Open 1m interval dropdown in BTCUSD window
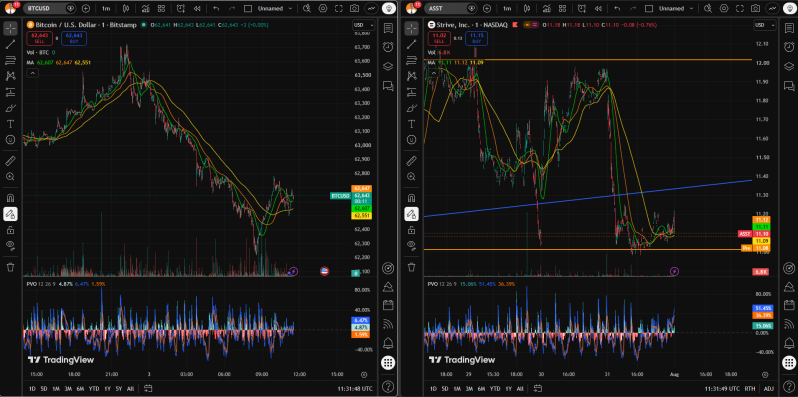The height and width of the screenshot is (397, 798). pos(106,9)
